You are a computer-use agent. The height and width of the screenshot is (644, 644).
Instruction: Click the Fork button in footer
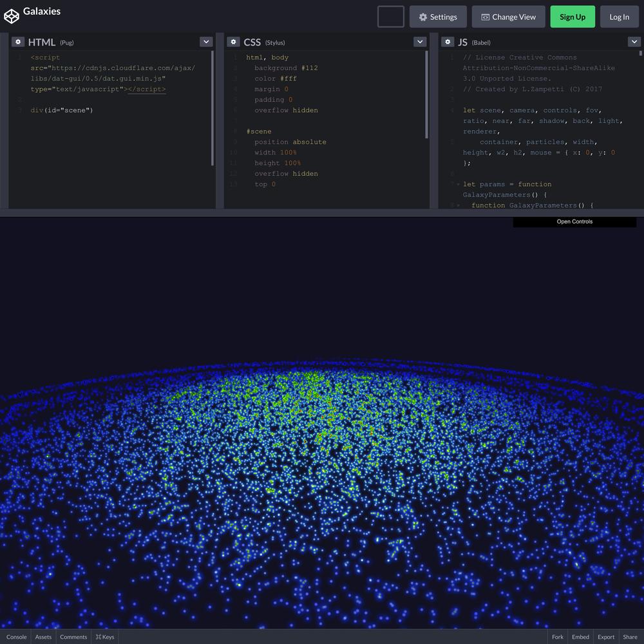[558, 637]
